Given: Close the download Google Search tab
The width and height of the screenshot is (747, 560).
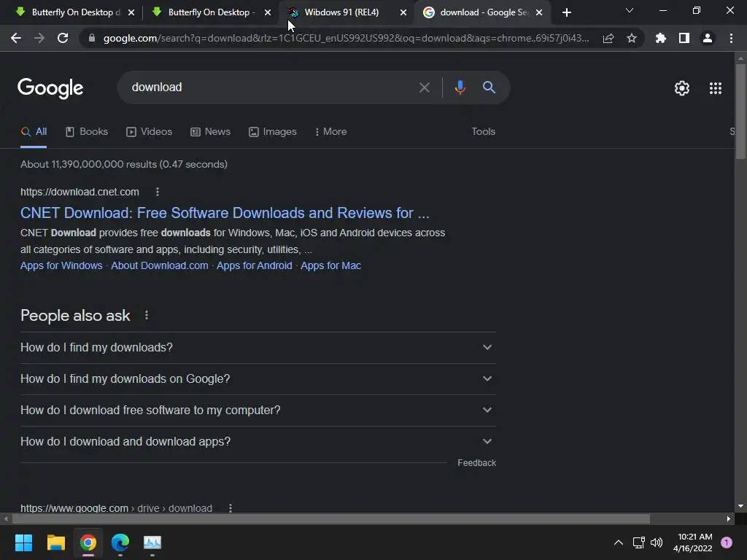Looking at the screenshot, I should pos(539,12).
